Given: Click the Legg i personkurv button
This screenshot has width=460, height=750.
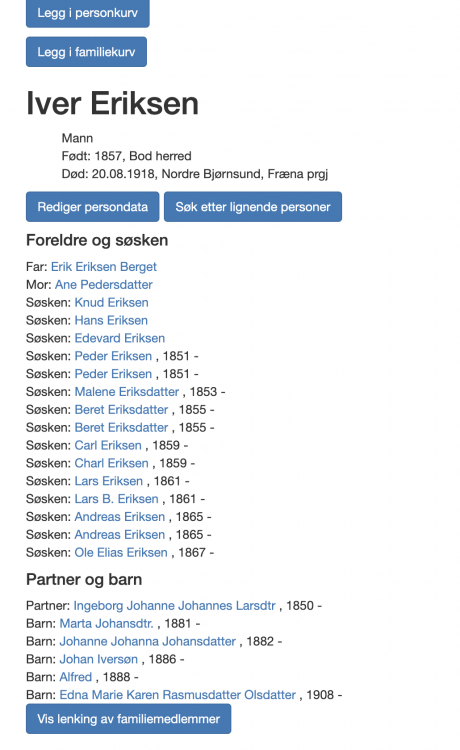Looking at the screenshot, I should (x=88, y=13).
